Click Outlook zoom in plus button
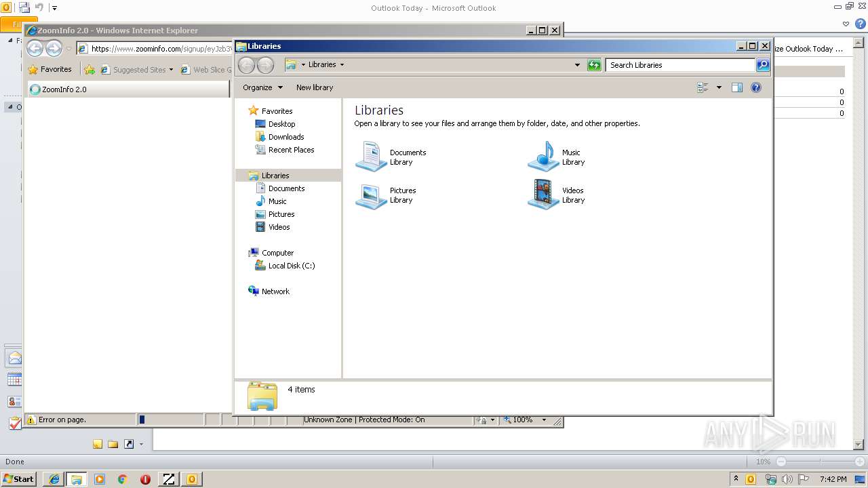 pyautogui.click(x=861, y=462)
